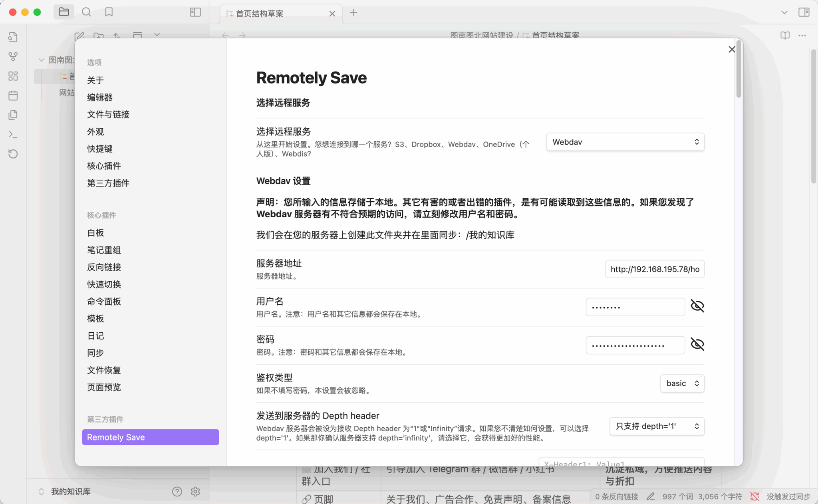Viewport: 818px width, 504px height.
Task: Open settings gear next to vault name
Action: coord(195,492)
